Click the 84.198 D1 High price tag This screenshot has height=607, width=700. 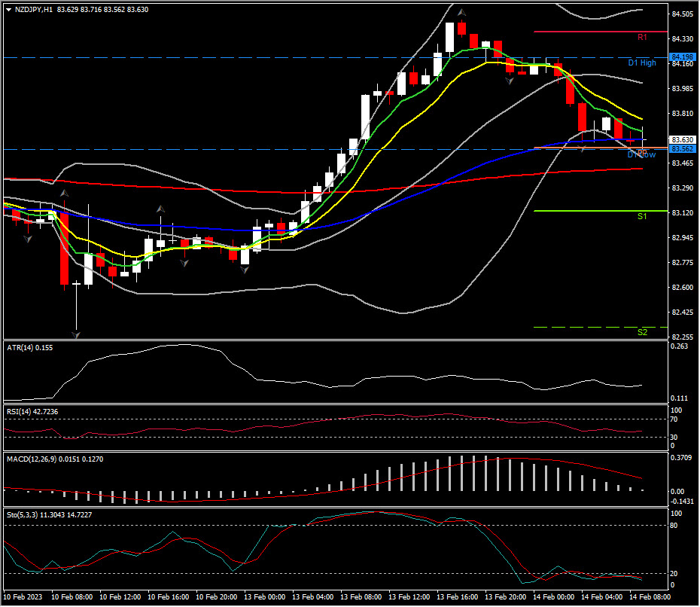coord(682,57)
